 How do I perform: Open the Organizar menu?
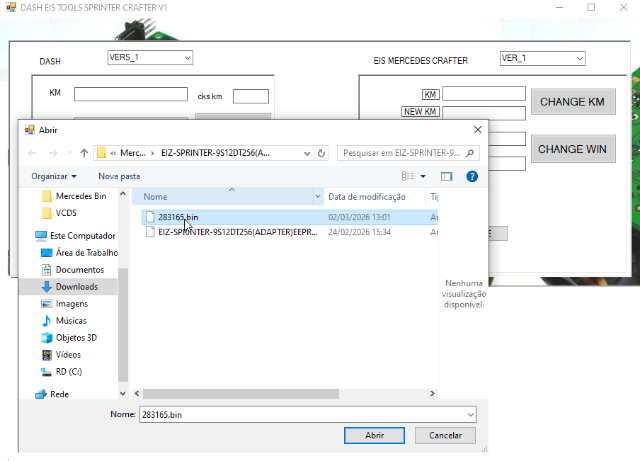[x=54, y=176]
